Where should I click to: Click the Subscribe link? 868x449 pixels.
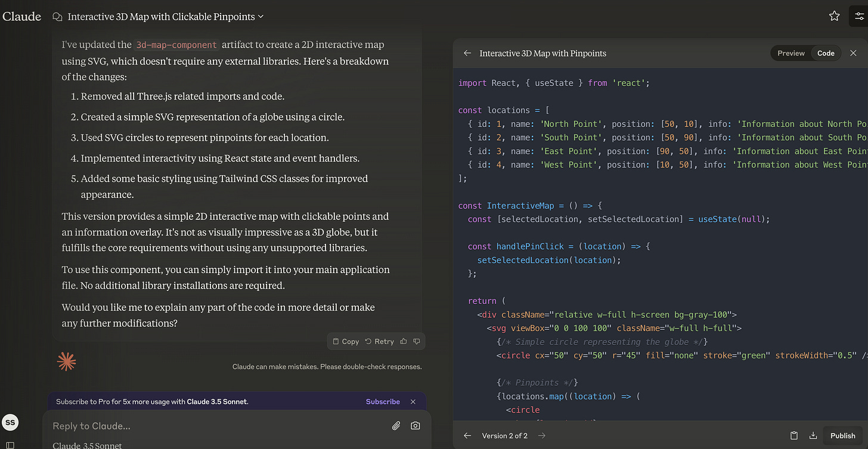[x=383, y=401]
